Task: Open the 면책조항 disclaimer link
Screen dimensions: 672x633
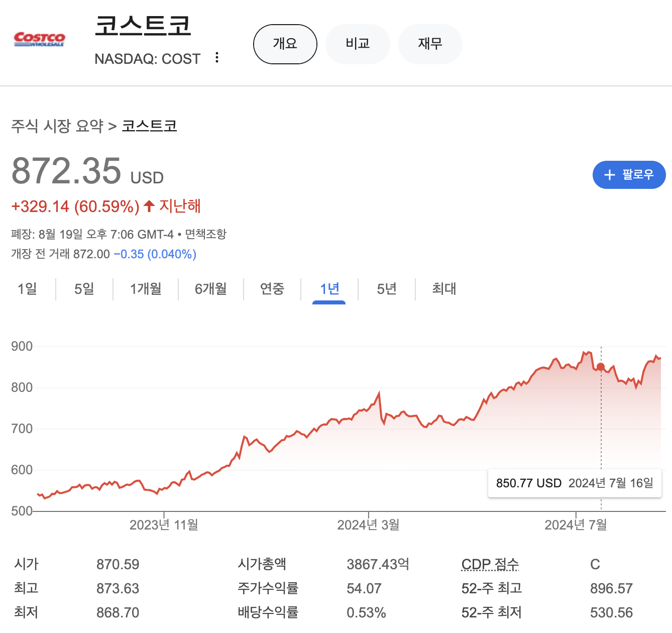Action: click(206, 234)
